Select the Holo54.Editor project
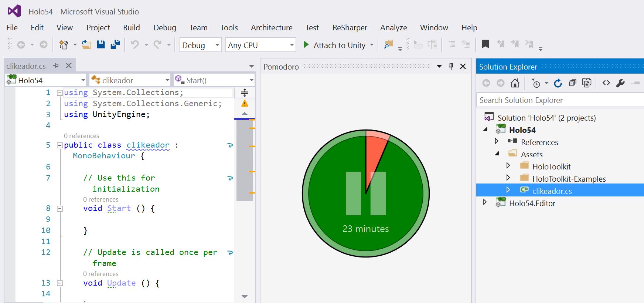This screenshot has height=303, width=644. point(532,203)
